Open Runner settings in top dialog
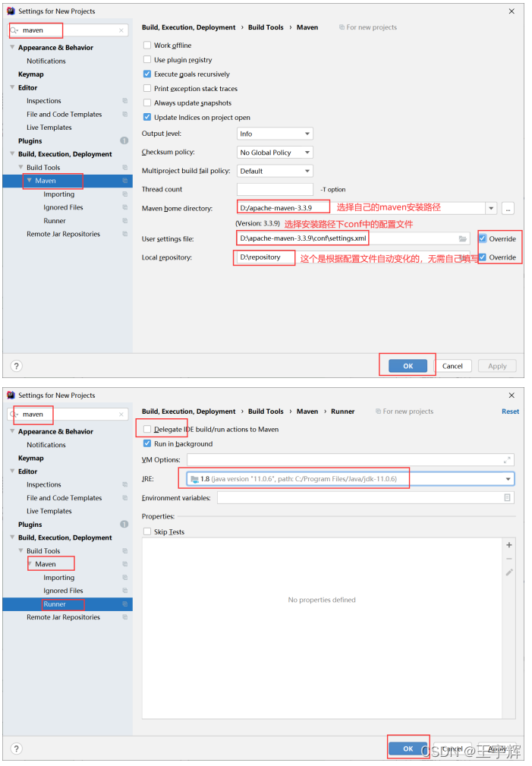532x766 pixels. [54, 221]
